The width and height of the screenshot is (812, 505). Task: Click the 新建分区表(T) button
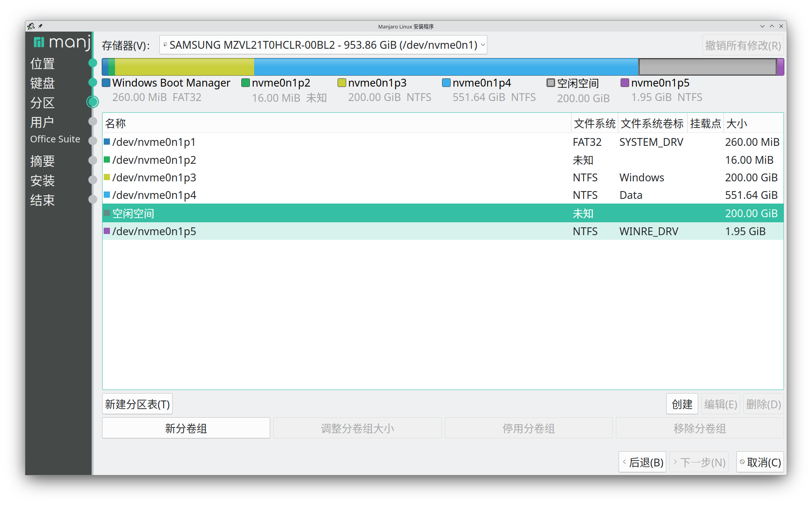137,404
